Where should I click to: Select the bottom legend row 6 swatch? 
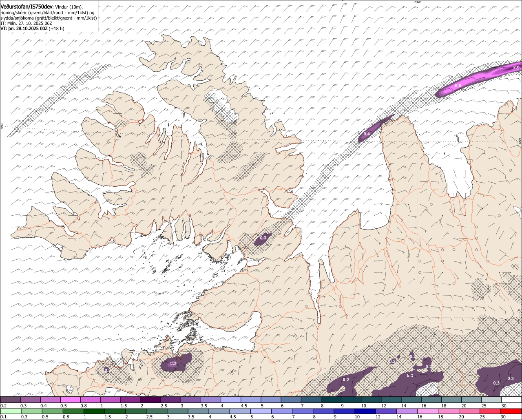pyautogui.click(x=282, y=411)
